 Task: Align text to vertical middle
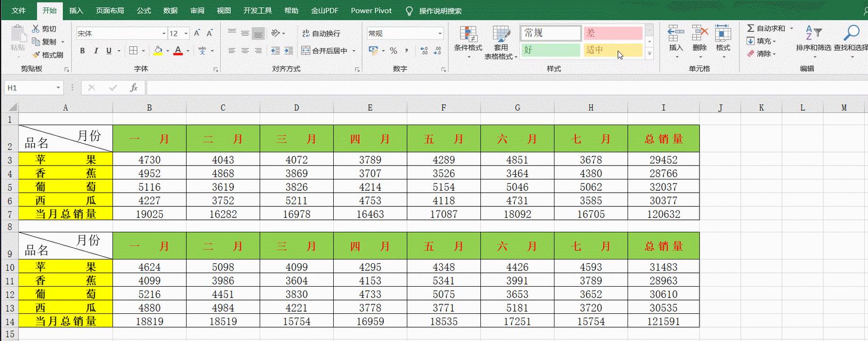coord(245,33)
